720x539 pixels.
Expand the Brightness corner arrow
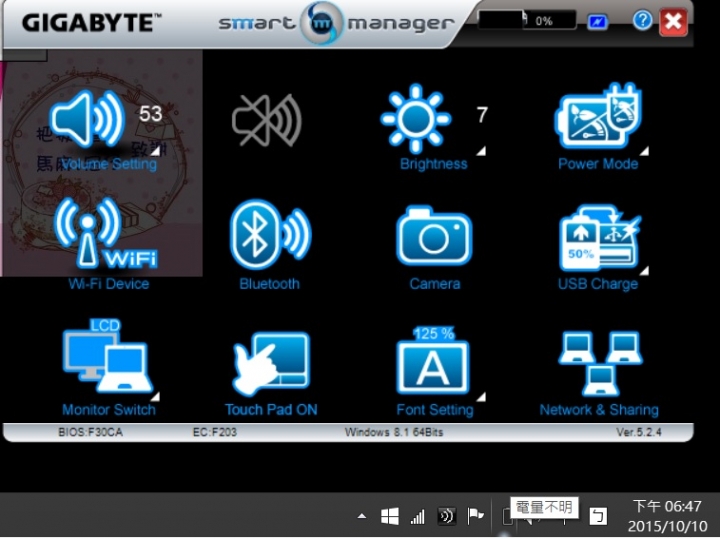click(481, 151)
